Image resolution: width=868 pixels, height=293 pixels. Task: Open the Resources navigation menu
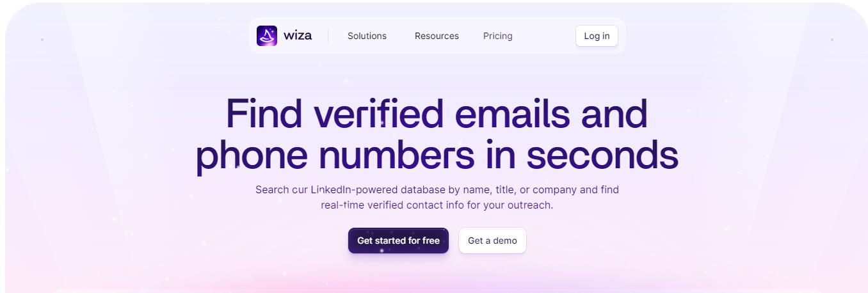click(437, 36)
